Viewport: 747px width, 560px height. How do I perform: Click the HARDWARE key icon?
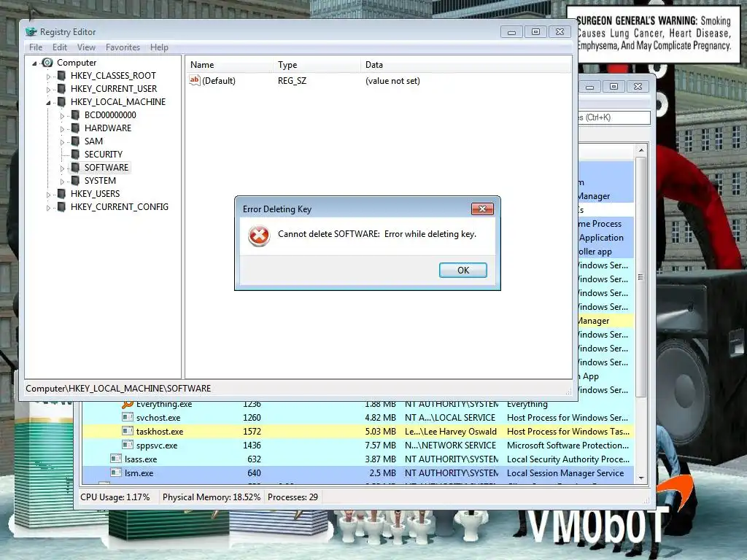click(75, 128)
